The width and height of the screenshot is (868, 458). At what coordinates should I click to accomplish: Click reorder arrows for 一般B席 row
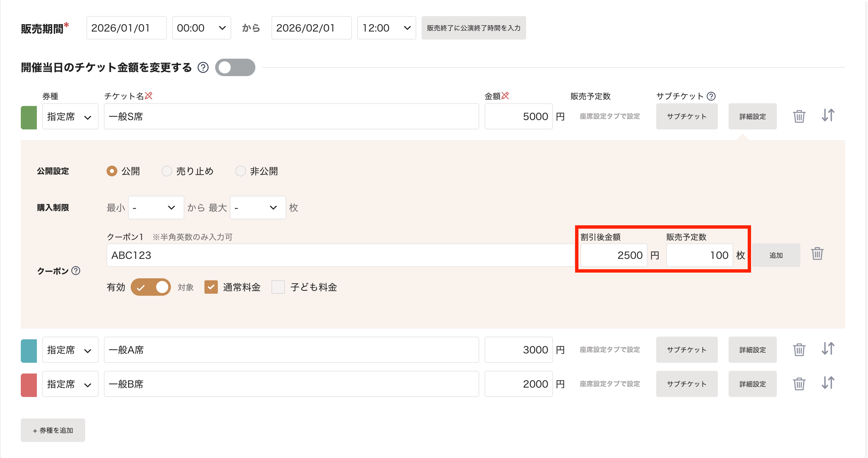pos(827,383)
